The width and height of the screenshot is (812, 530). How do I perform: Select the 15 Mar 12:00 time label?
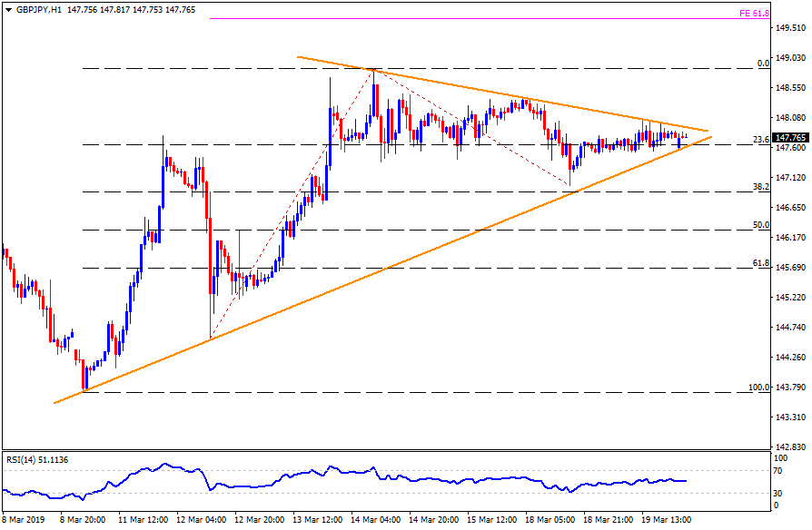pyautogui.click(x=493, y=520)
